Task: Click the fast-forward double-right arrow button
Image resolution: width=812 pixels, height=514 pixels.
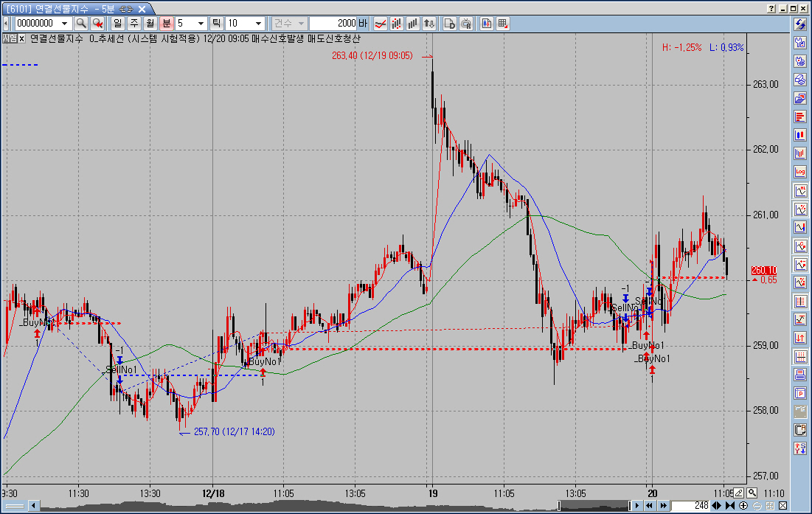Action: coord(663,506)
